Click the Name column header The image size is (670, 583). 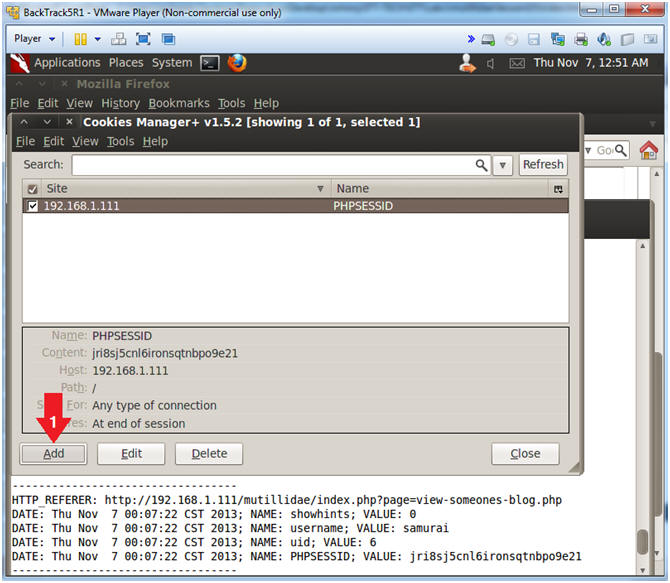[x=440, y=188]
